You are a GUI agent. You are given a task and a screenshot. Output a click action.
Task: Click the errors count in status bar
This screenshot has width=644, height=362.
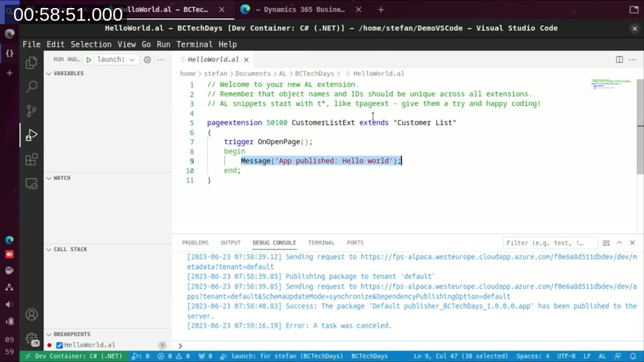point(165,356)
